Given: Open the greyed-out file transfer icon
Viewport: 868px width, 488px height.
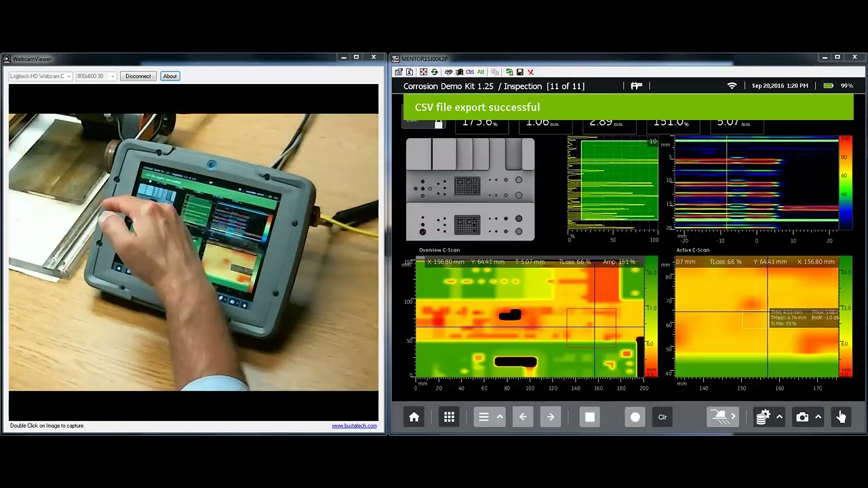Looking at the screenshot, I should tap(495, 72).
